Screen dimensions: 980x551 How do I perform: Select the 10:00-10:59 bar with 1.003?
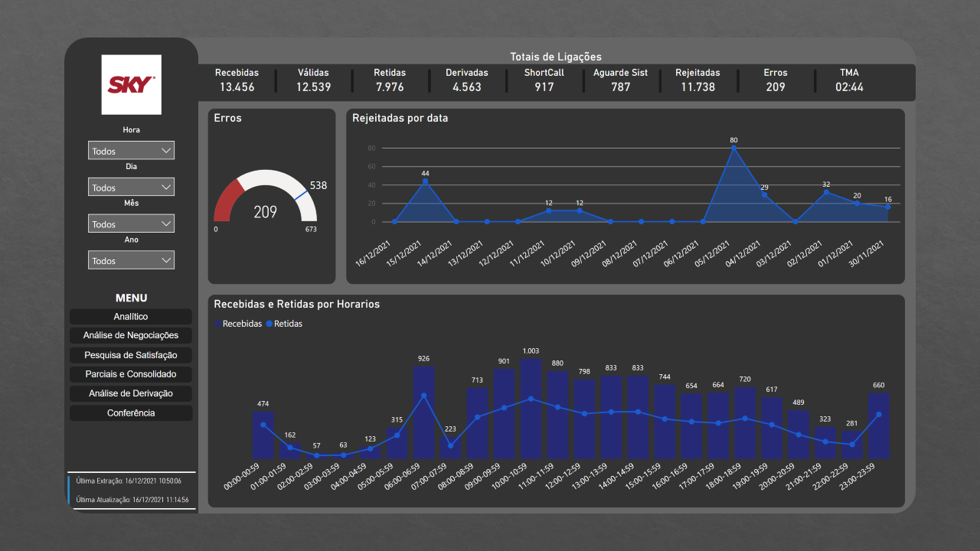tap(531, 408)
